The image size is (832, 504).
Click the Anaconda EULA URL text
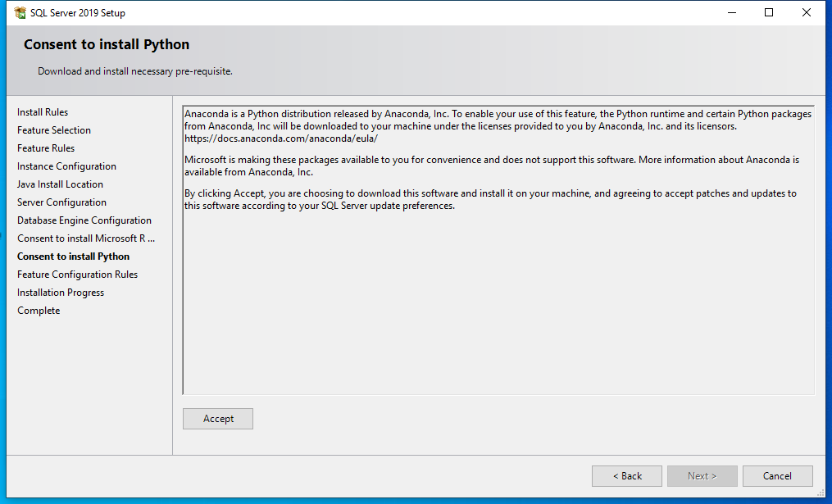281,138
